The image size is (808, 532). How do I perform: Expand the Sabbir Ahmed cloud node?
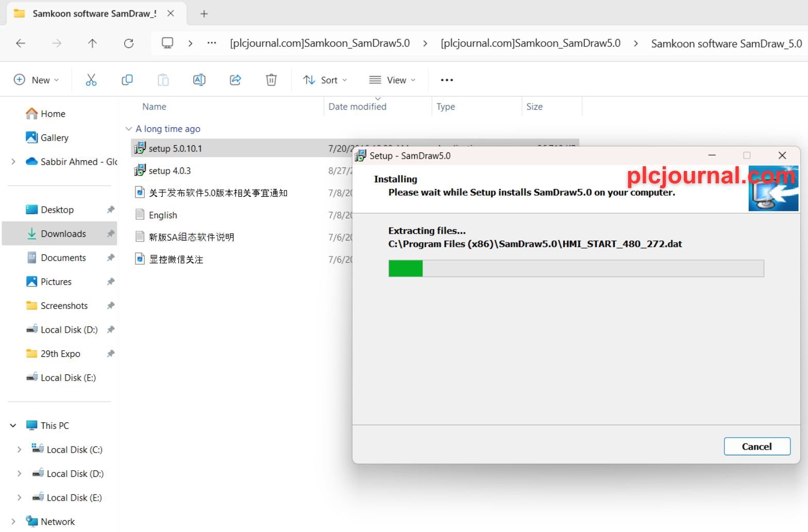tap(13, 162)
